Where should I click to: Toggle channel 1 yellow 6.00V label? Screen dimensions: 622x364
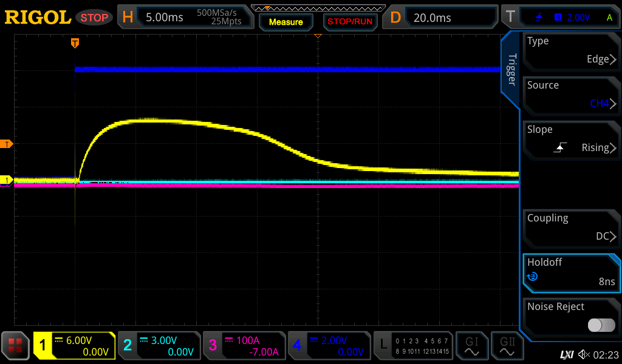coord(74,346)
